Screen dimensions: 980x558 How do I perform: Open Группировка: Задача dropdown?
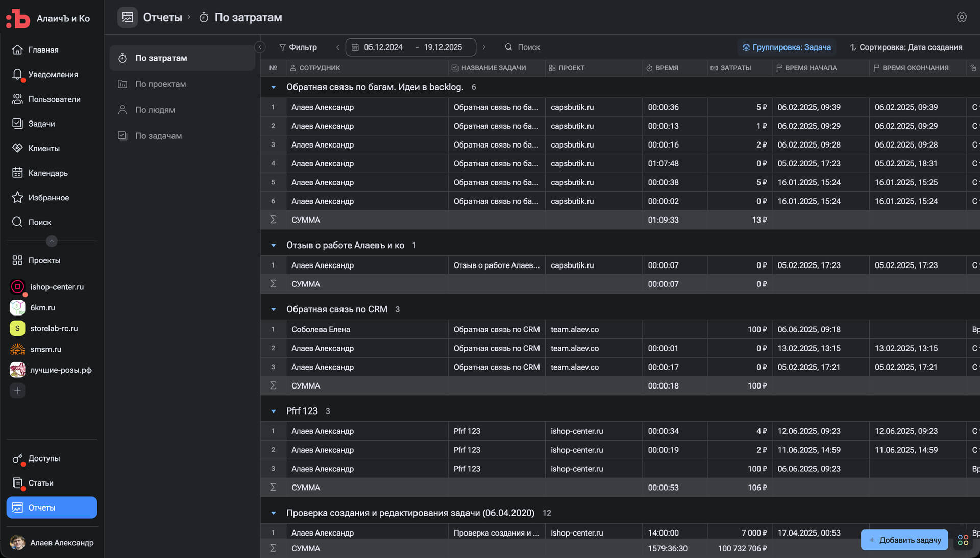click(x=787, y=47)
